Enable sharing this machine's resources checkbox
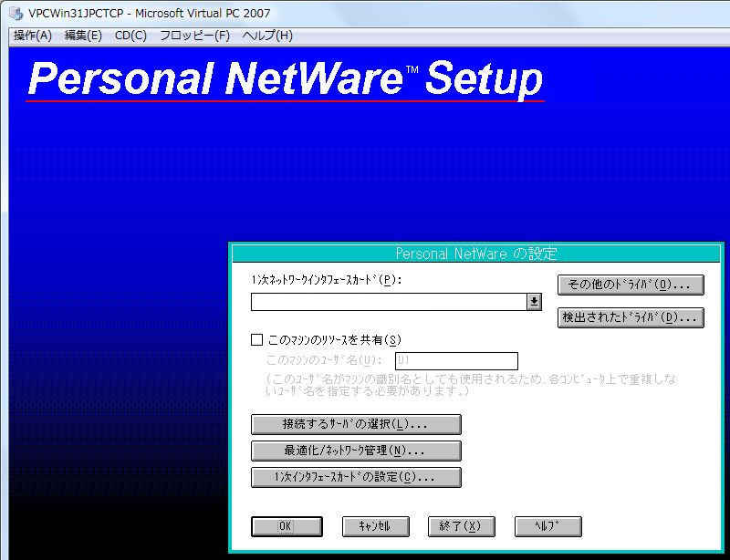 pos(257,340)
